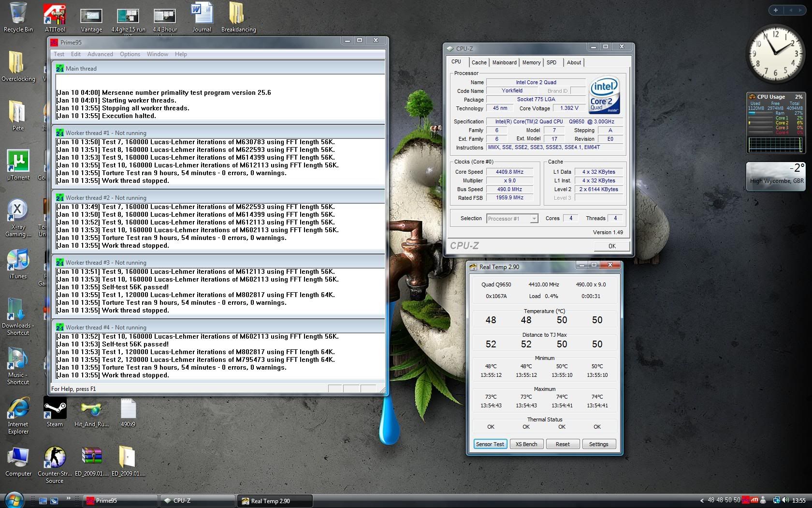Open the Downloads Shortcut icon
The image size is (812, 508).
[18, 317]
